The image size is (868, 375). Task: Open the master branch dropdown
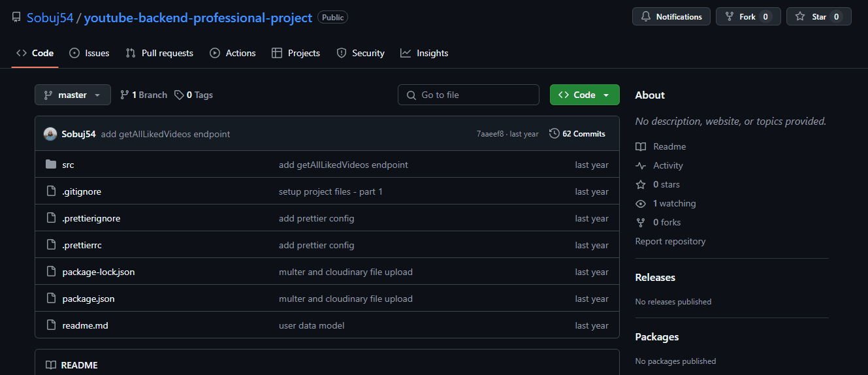[72, 95]
